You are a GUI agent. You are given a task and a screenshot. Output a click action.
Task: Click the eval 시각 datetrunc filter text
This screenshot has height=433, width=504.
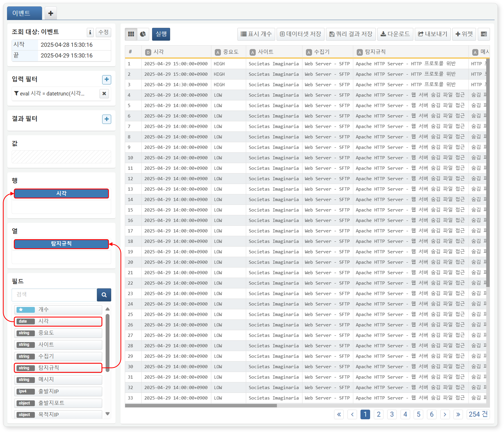(x=52, y=93)
